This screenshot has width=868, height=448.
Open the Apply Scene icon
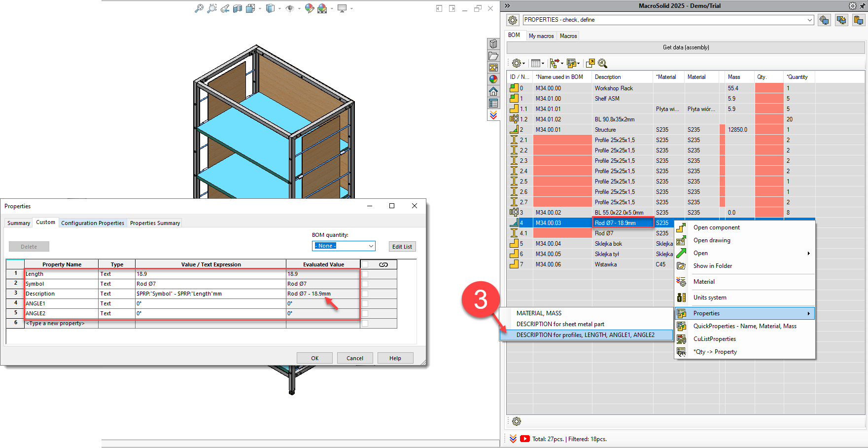click(x=322, y=8)
